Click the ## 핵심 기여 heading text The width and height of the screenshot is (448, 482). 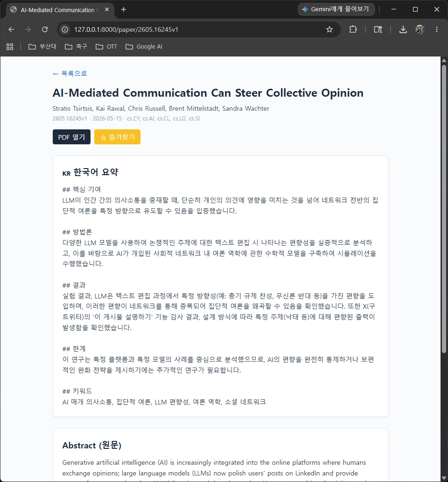(81, 189)
